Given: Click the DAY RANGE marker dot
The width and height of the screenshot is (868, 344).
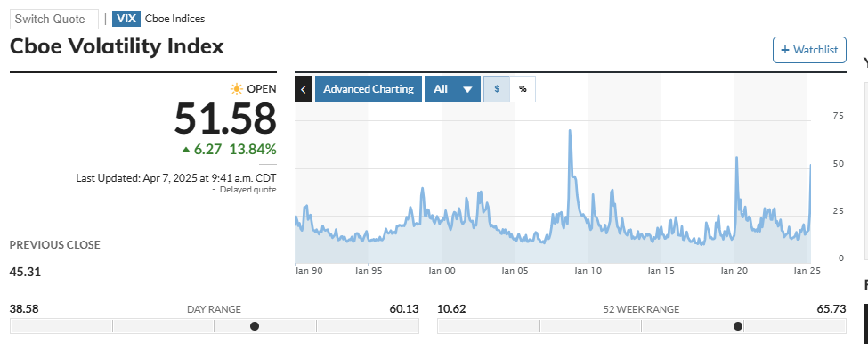Looking at the screenshot, I should tap(255, 326).
